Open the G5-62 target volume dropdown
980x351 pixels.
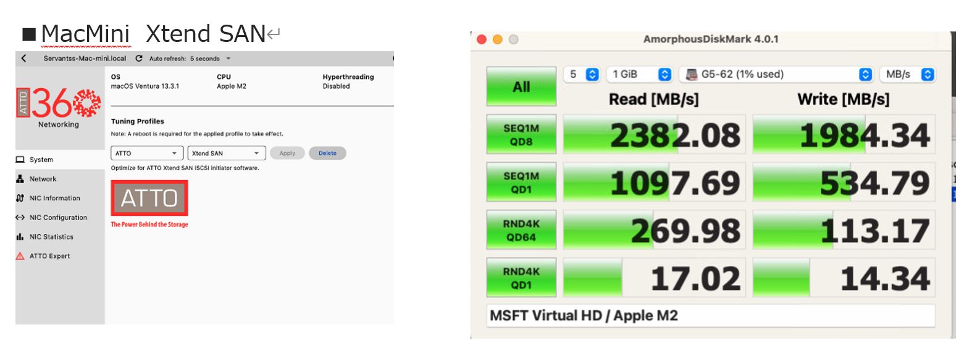pos(776,74)
